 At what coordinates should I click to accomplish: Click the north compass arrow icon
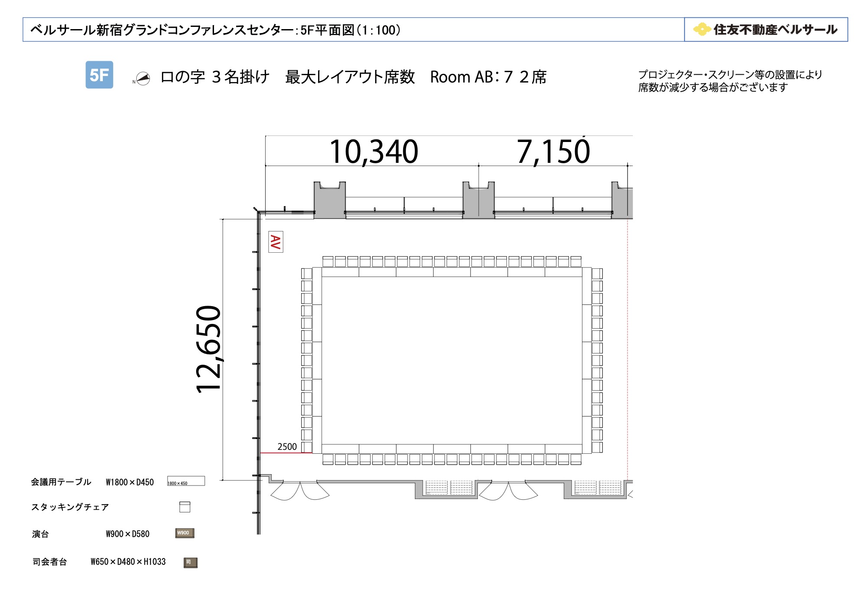tap(142, 79)
